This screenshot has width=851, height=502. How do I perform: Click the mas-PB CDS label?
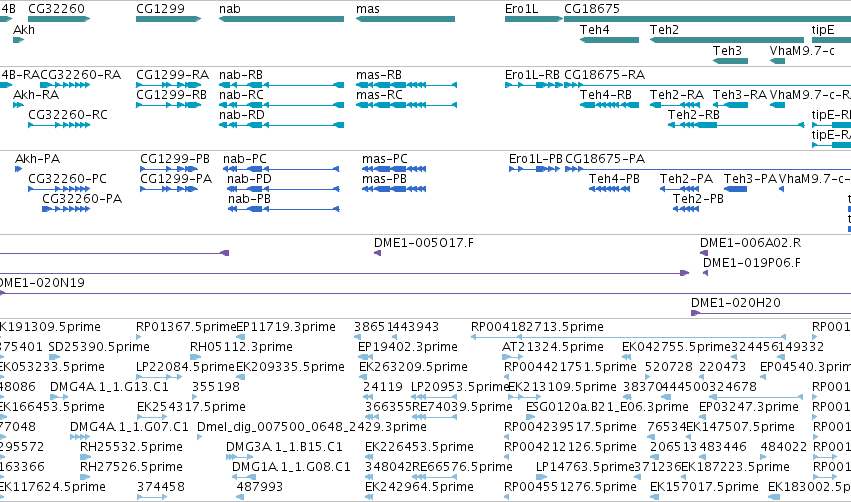pyautogui.click(x=384, y=179)
